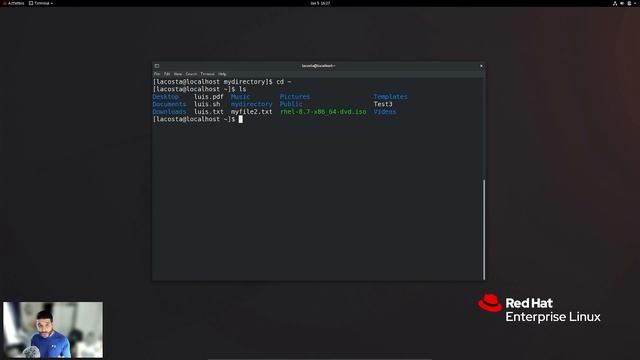
Task: Open the clock and calendar in top bar
Action: tap(320, 3)
